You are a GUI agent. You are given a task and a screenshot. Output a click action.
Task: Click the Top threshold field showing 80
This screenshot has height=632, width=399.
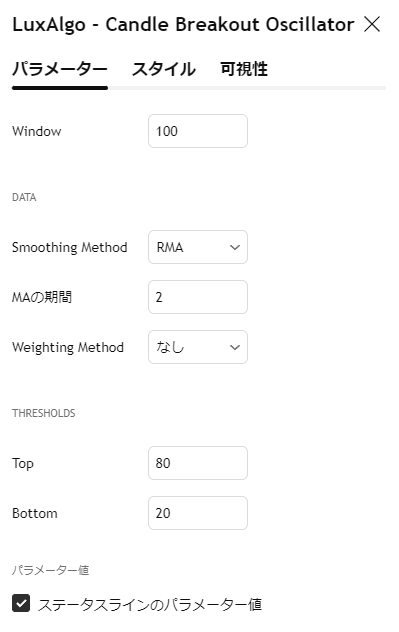[x=198, y=463]
